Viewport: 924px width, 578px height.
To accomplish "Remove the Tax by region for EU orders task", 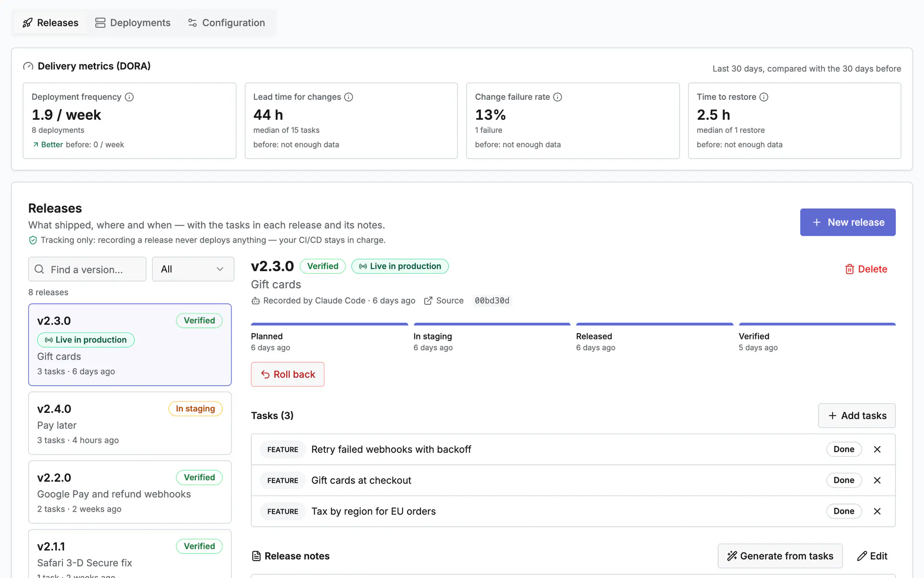I will [x=877, y=511].
